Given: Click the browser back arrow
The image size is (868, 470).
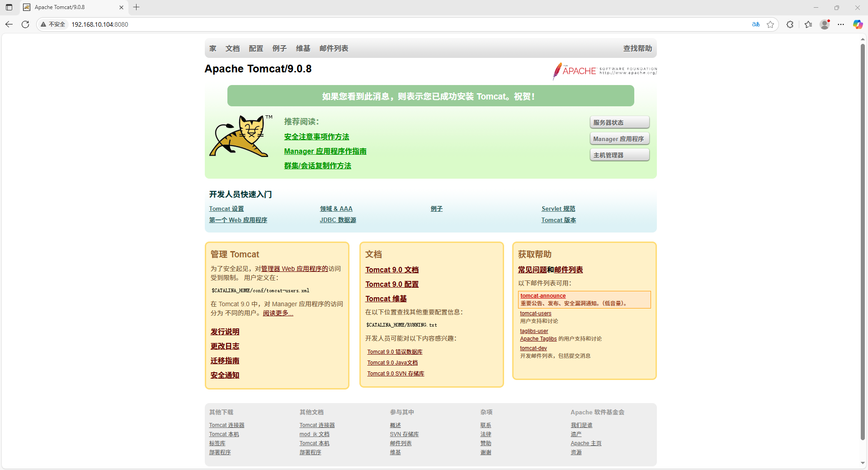Looking at the screenshot, I should (9, 24).
